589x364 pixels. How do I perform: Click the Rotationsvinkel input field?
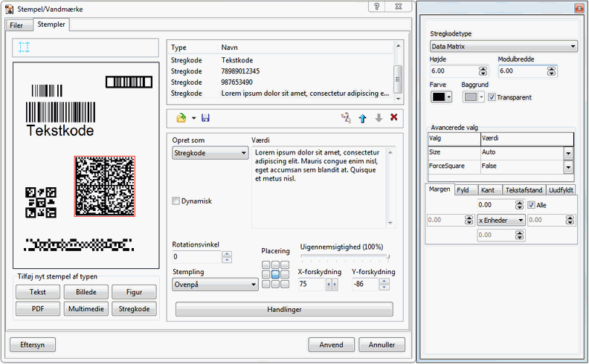coord(197,257)
